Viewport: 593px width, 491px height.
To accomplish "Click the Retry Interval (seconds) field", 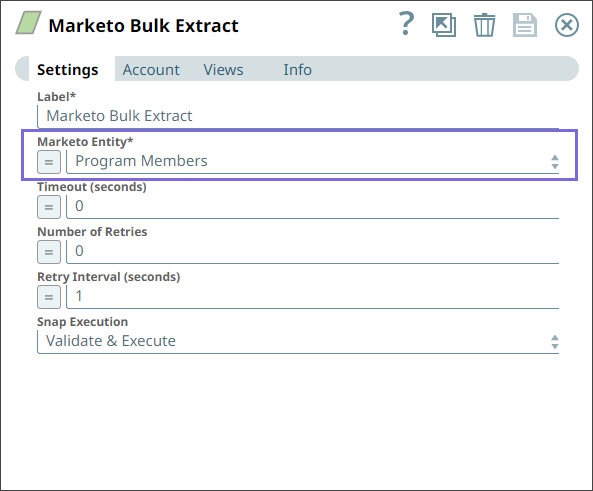I will pyautogui.click(x=313, y=297).
